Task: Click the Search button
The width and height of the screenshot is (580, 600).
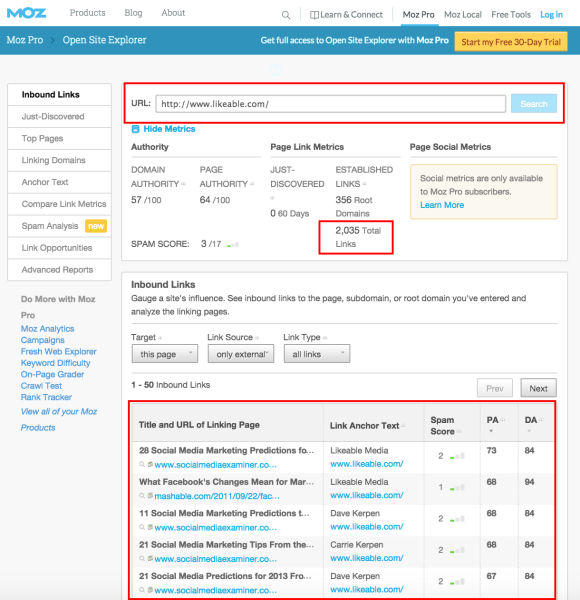Action: point(534,104)
